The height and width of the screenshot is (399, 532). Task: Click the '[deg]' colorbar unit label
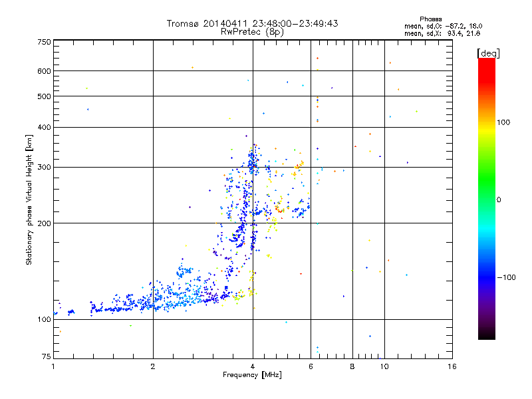coord(488,54)
